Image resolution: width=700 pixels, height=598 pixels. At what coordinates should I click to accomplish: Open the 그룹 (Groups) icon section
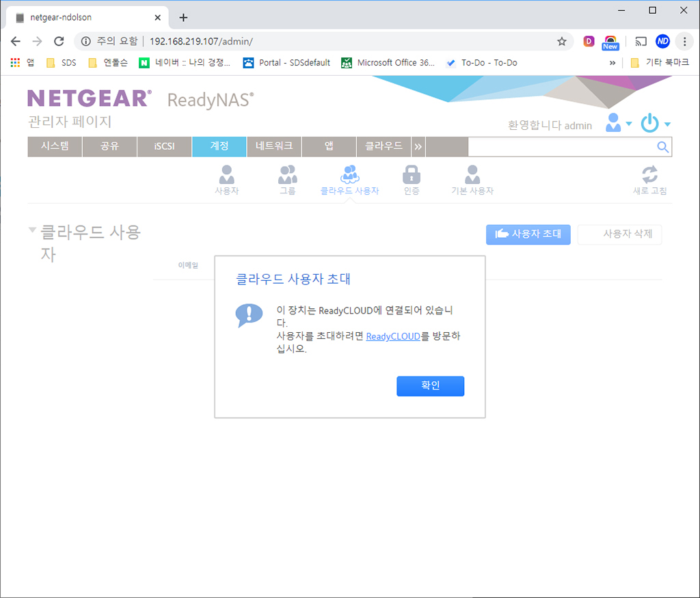point(288,180)
